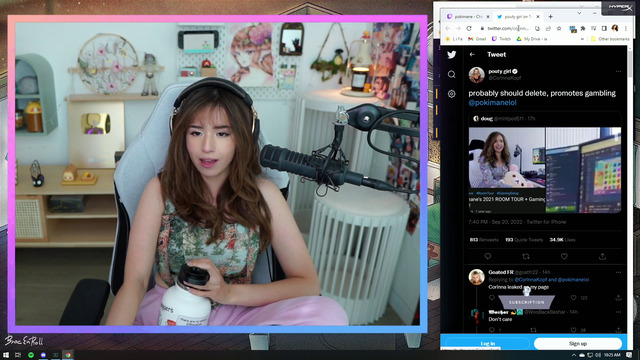This screenshot has height=360, width=640.
Task: Go back using the Tweet header arrow
Action: click(472, 54)
